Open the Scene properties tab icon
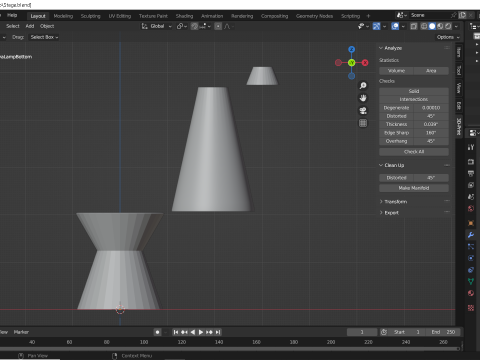This screenshot has width=480, height=360. (471, 197)
